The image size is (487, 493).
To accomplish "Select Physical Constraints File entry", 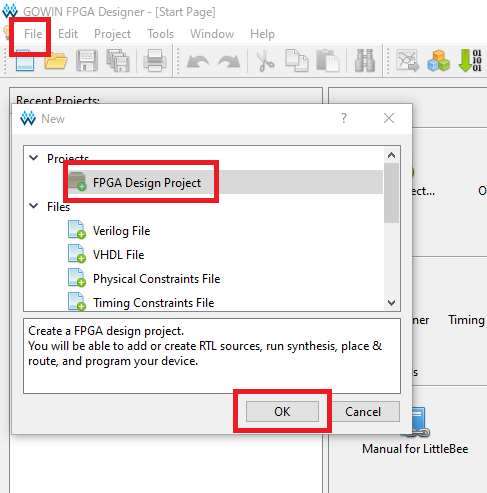I will click(156, 279).
